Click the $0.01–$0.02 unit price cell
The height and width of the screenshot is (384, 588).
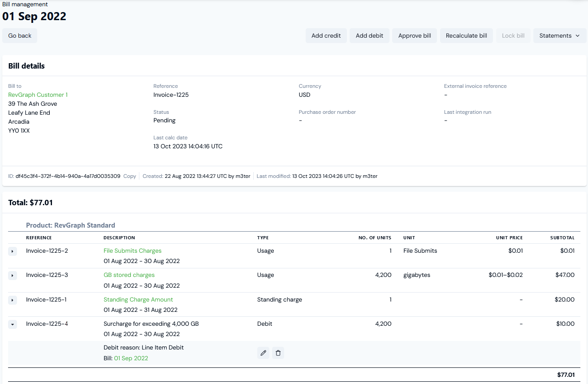pyautogui.click(x=506, y=275)
